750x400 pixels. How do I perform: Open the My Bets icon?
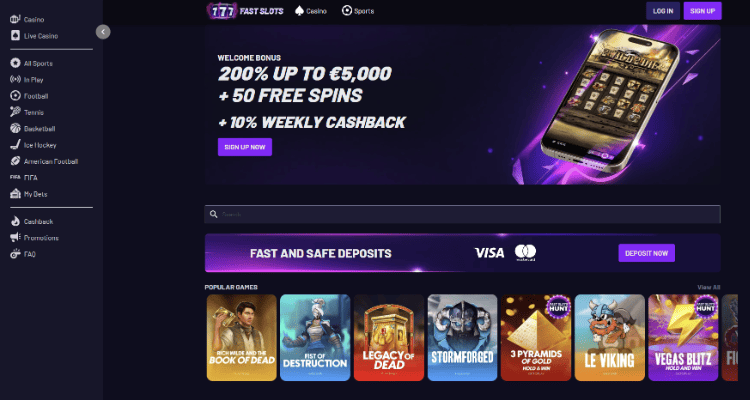coord(15,194)
